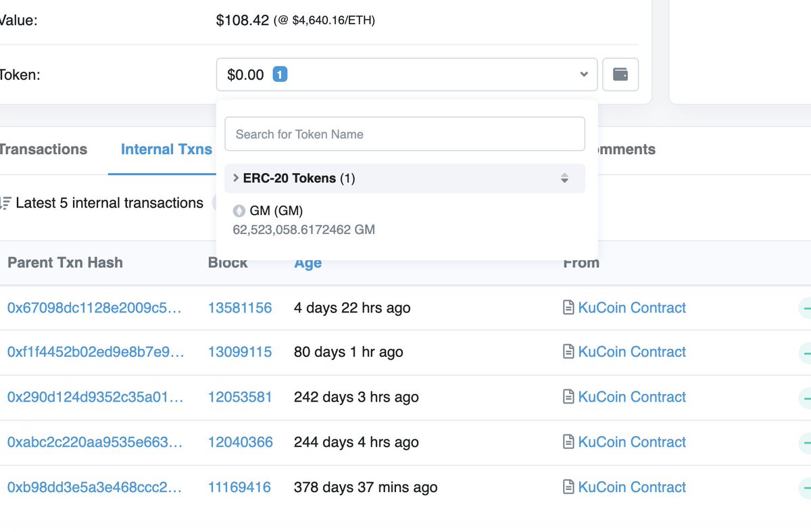Open the Comments tab
811x532 pixels.
coord(625,149)
